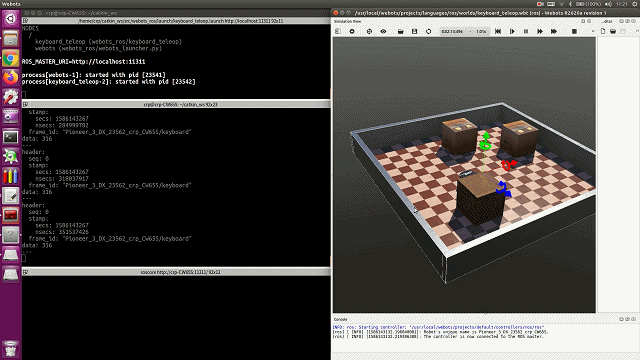Screen dimensions: 640x360
Task: Open a world file with the folder icon
Action: [401, 31]
